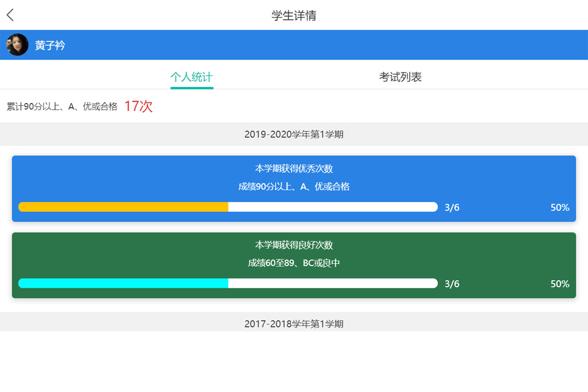Click the 成绩60至89、BC或良中 subtitle
The height and width of the screenshot is (392, 588).
294,263
